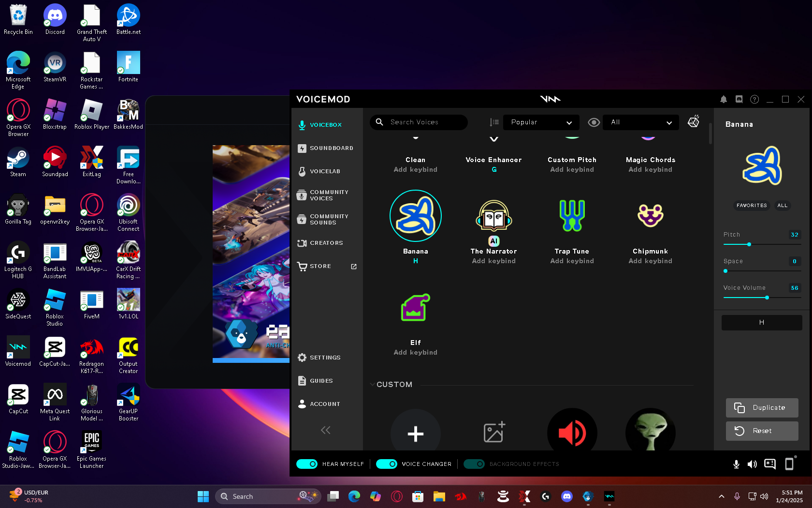Click Reset button for Banana voice
The image size is (812, 508).
[762, 431]
